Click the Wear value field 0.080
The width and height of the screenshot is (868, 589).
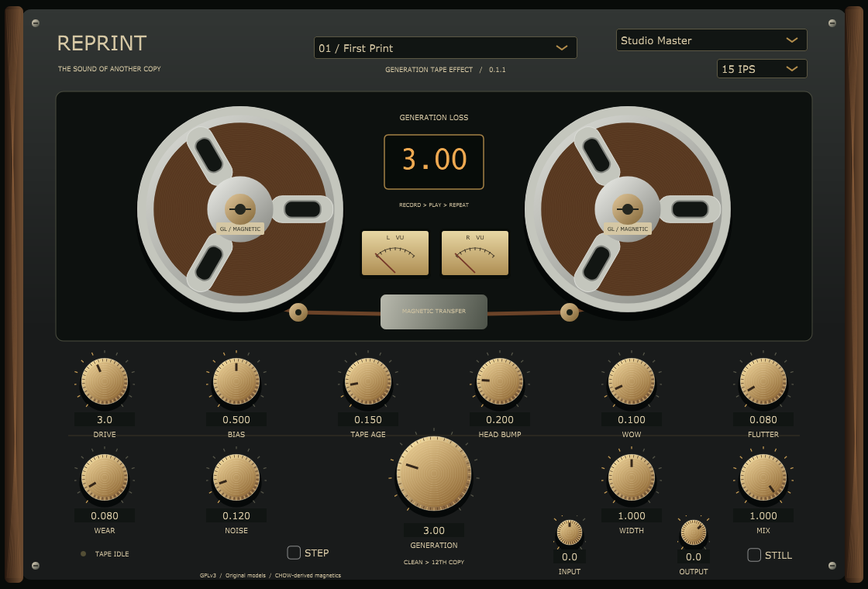pos(105,515)
